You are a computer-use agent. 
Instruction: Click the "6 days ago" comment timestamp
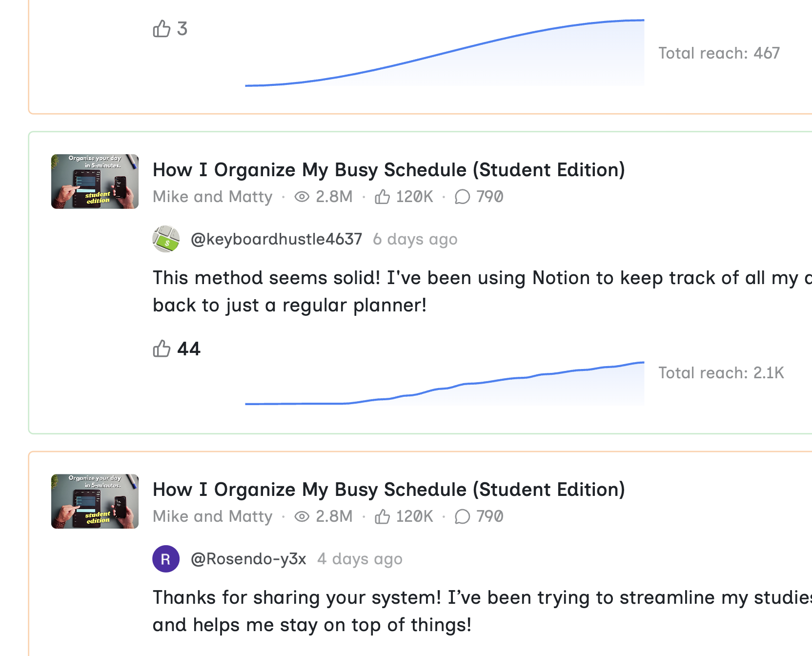[415, 239]
